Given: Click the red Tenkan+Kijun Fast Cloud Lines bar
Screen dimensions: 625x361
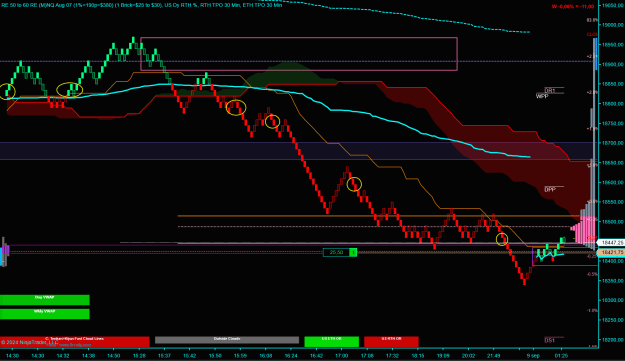Looking at the screenshot, I should 75,341.
